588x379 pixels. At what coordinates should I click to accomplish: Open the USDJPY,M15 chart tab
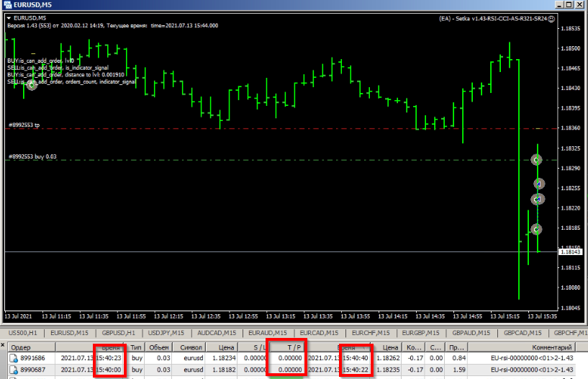pos(166,333)
